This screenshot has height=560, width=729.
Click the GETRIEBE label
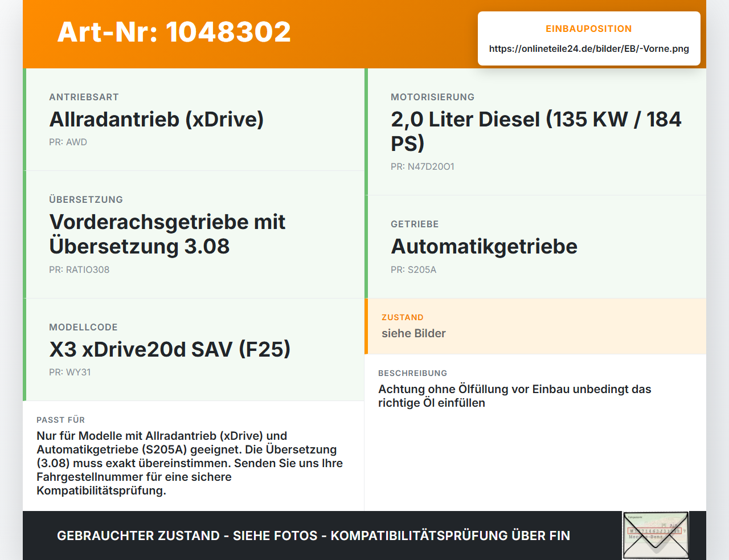[x=415, y=224]
